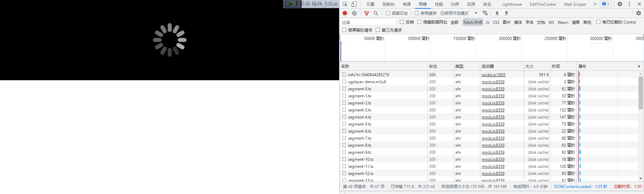
Task: Open the Security (安全) tab
Action: (x=487, y=4)
